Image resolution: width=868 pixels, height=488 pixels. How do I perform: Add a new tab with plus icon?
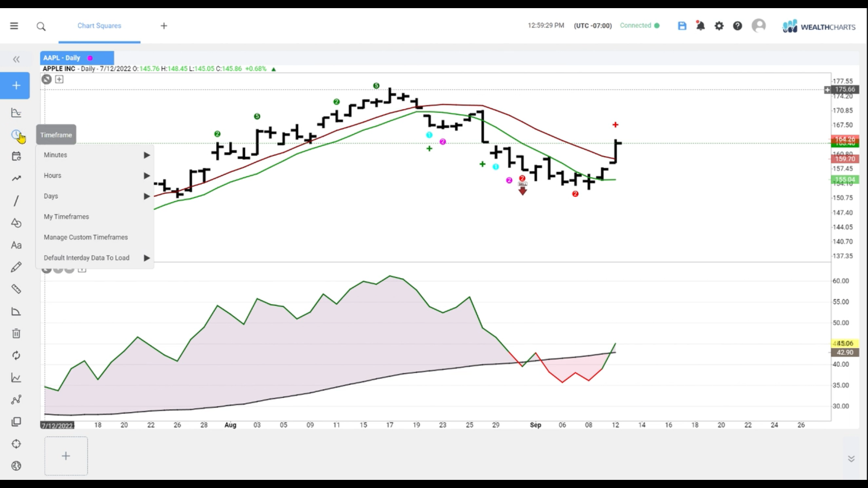coord(164,26)
